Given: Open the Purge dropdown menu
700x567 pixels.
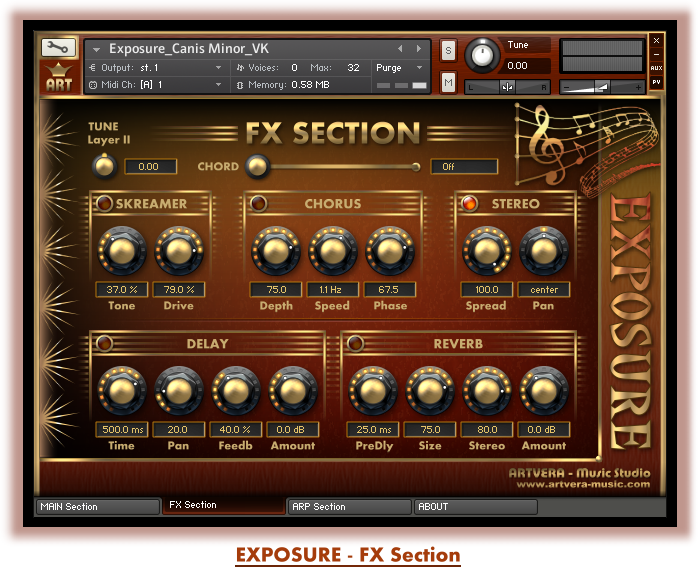Looking at the screenshot, I should pos(400,68).
